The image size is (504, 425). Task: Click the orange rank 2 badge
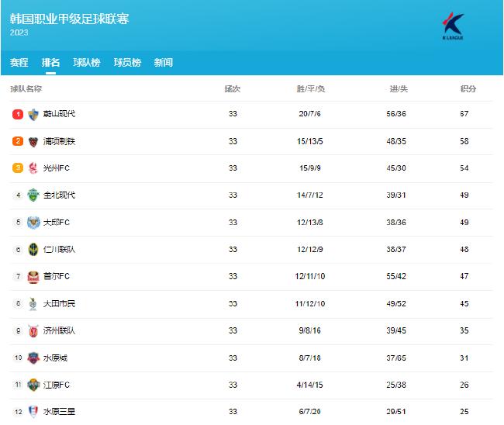point(18,141)
